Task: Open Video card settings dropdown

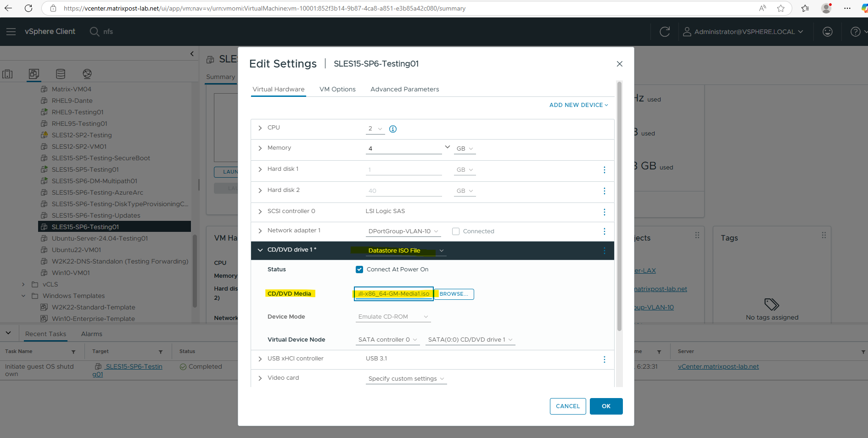Action: coord(406,379)
